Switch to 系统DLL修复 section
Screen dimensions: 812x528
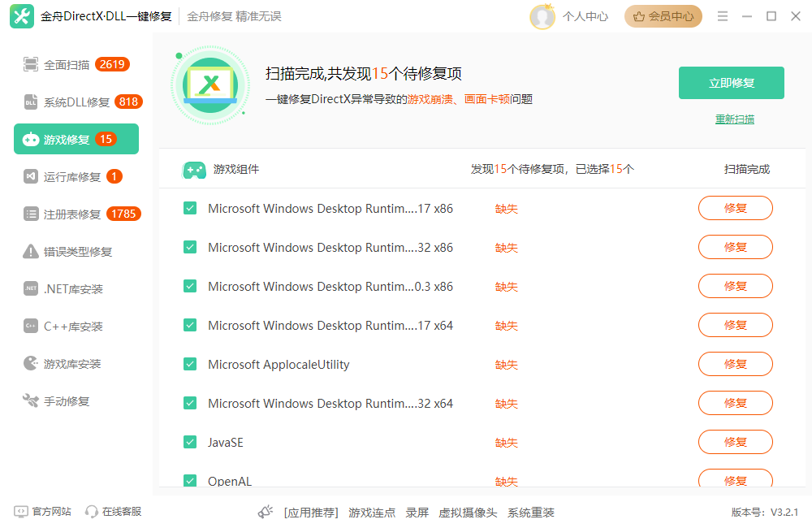point(76,102)
